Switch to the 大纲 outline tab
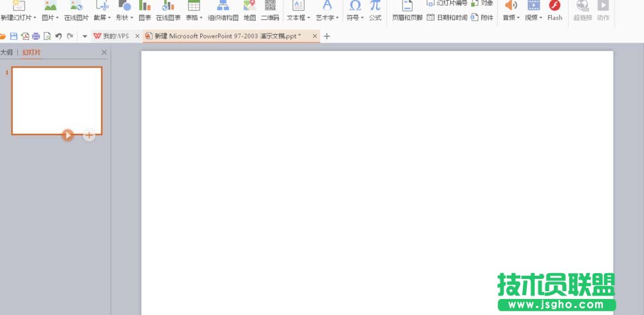Screen dimensions: 644x315 click(x=6, y=52)
